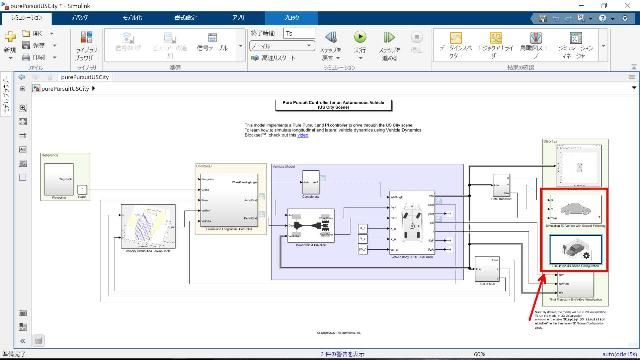This screenshot has height=360, width=640.
Task: Toggle the Fast Restart option
Action: tap(273, 58)
